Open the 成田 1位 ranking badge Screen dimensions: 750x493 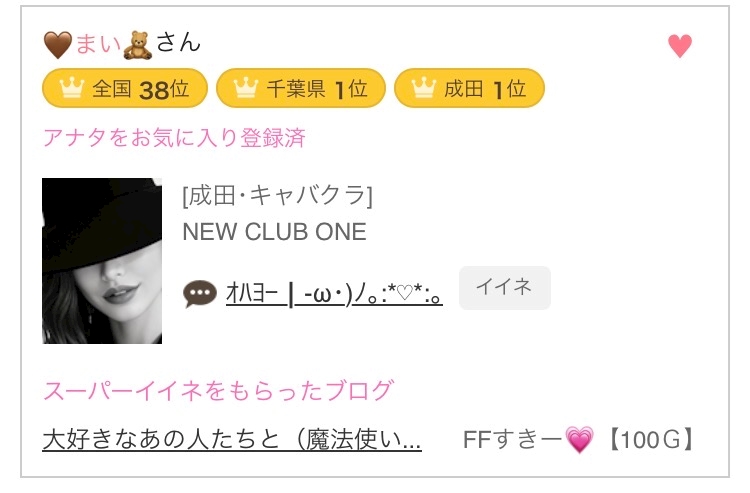coord(469,89)
